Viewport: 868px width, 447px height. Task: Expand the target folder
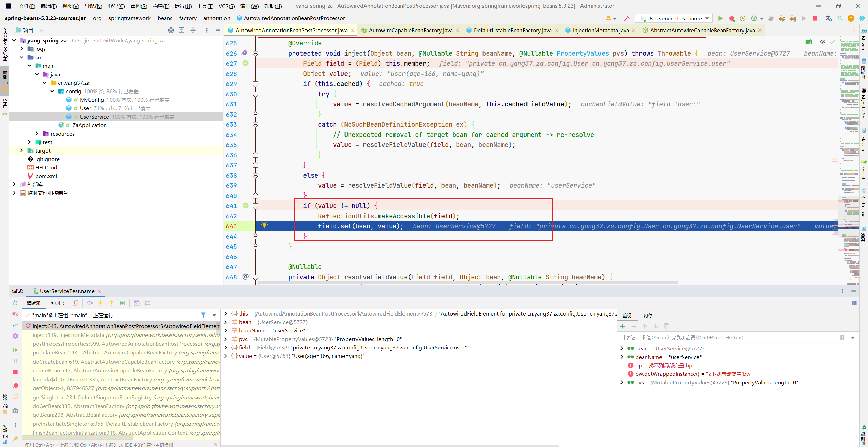[x=22, y=150]
